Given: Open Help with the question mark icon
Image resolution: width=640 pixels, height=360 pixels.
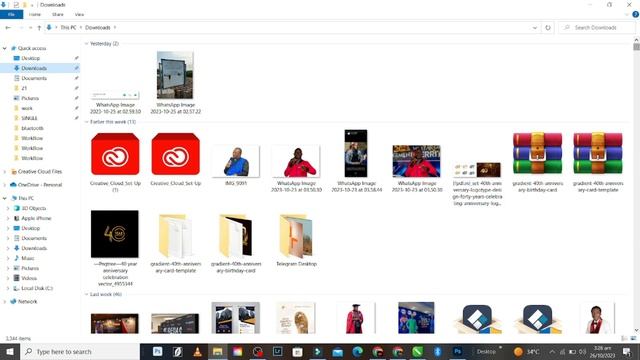Looking at the screenshot, I should pos(635,14).
